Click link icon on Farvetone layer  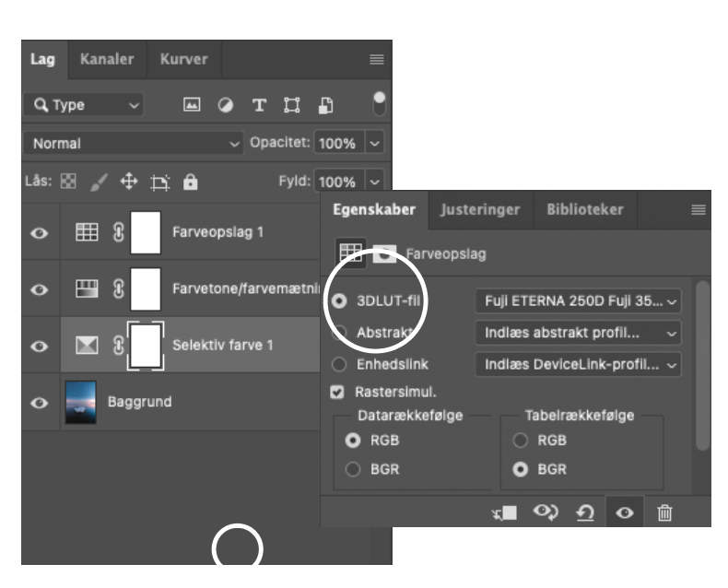coord(118,288)
